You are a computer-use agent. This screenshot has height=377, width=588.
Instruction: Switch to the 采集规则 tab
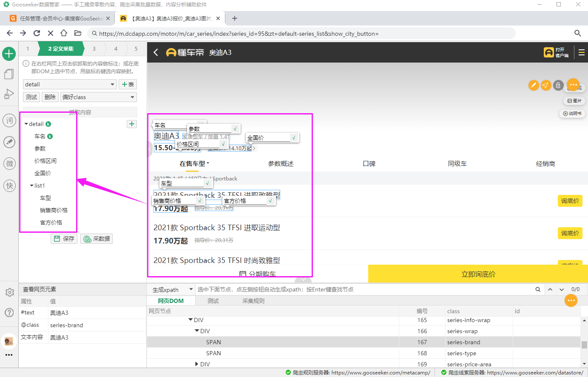point(253,301)
